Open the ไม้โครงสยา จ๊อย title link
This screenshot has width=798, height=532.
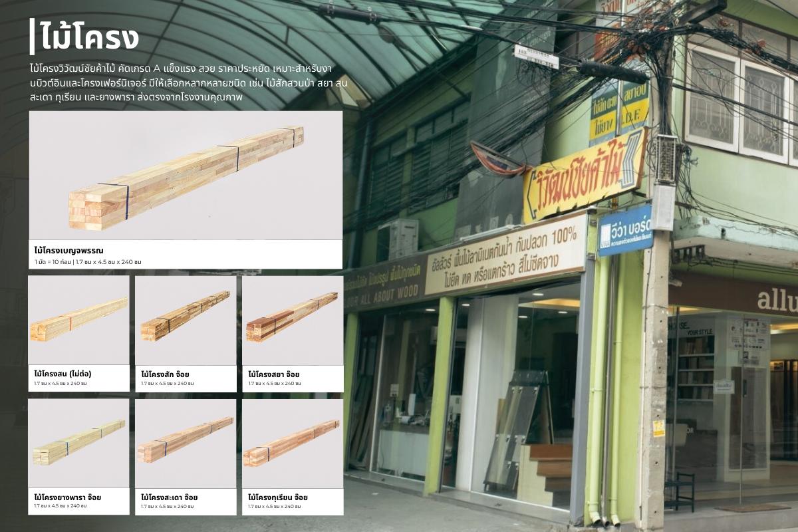pos(274,374)
